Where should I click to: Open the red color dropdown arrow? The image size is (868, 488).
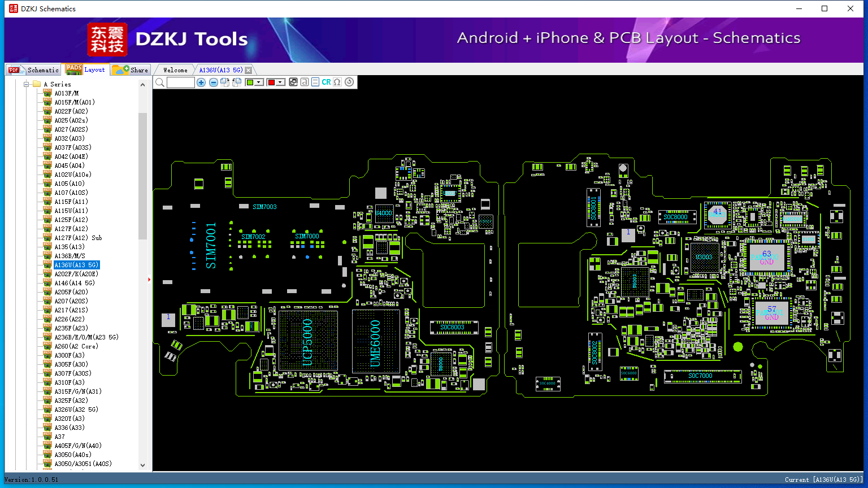tap(280, 82)
